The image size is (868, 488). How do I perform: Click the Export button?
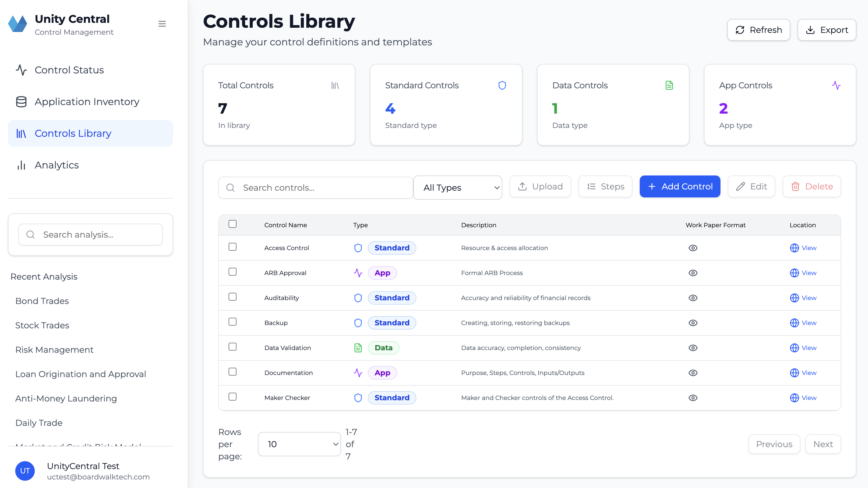coord(827,30)
